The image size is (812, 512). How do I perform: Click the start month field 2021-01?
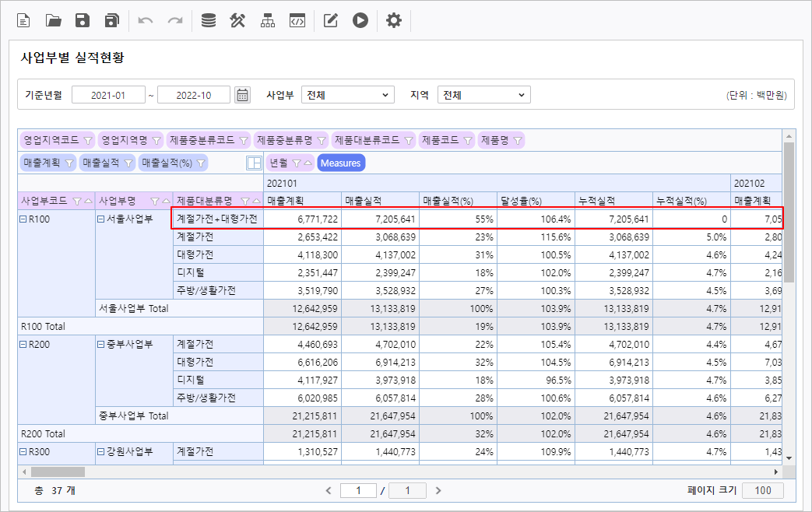tap(108, 95)
